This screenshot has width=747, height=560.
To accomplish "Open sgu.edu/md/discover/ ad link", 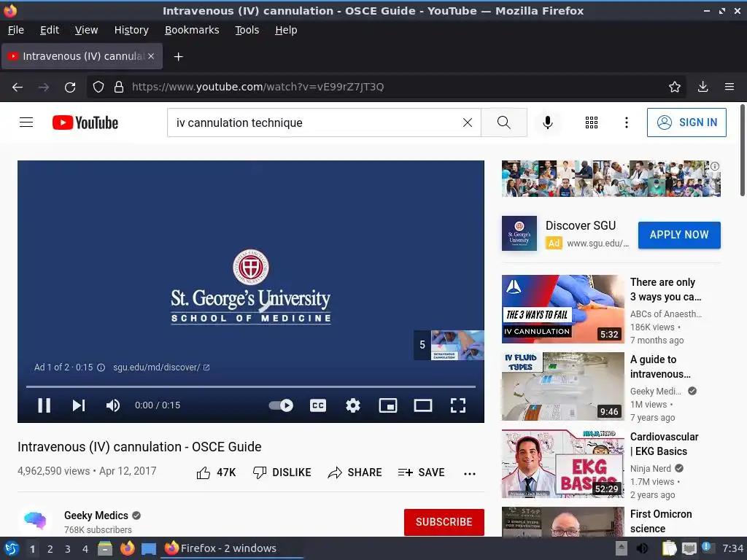I will click(161, 367).
